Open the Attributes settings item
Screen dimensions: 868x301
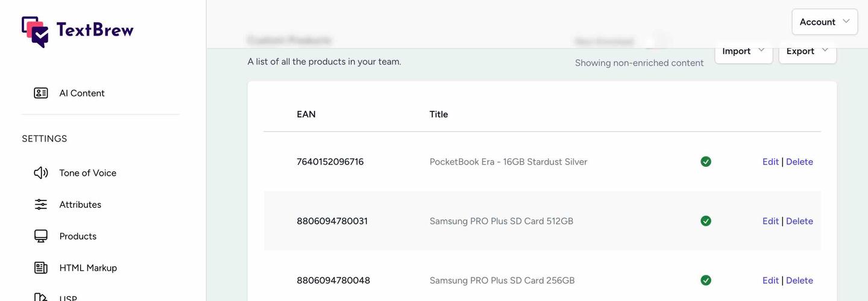80,205
